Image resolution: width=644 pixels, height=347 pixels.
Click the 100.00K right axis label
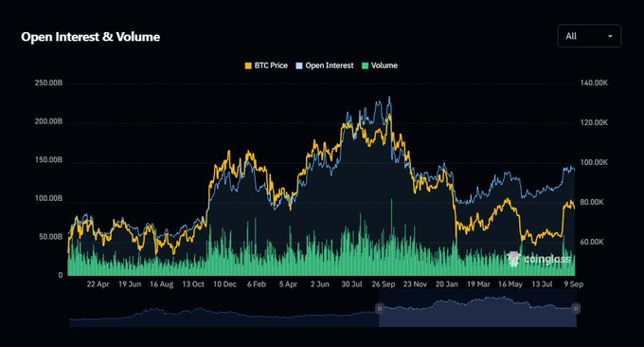594,162
